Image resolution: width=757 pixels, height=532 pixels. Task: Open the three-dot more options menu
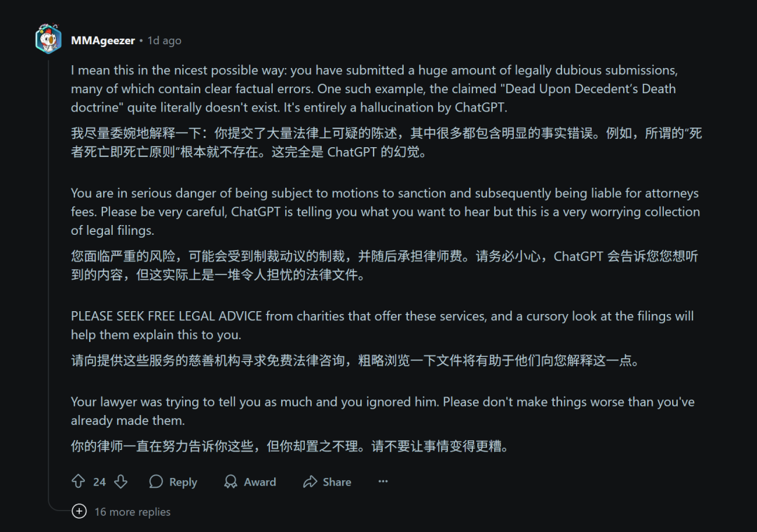click(x=383, y=482)
